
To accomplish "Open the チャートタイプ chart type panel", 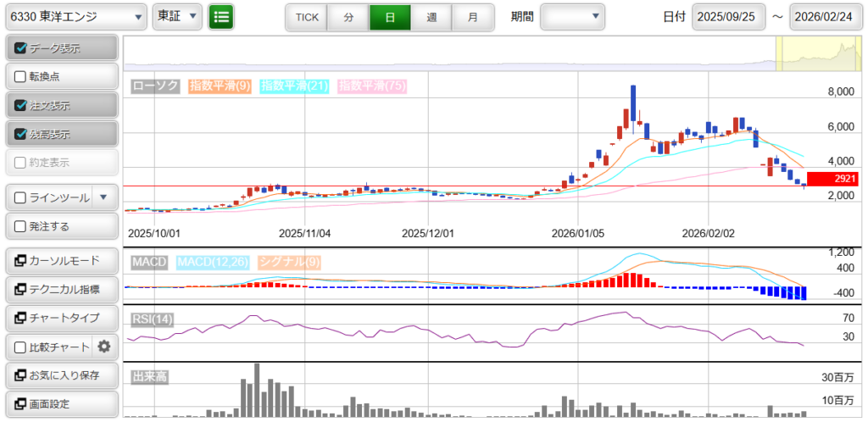I will coord(60,318).
